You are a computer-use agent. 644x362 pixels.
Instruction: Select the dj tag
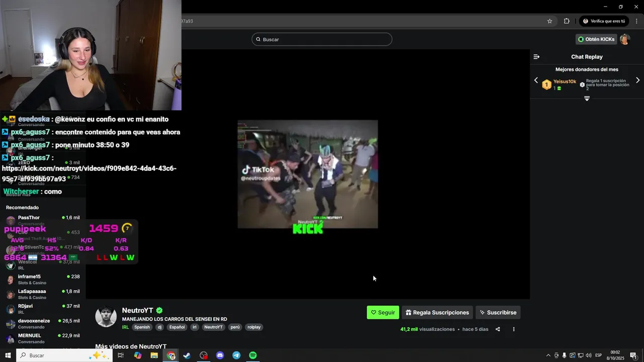pyautogui.click(x=159, y=327)
